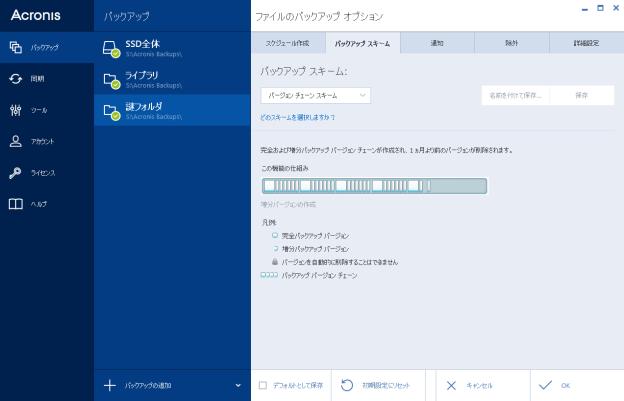Click the 保存 button
The width and height of the screenshot is (624, 401).
pyautogui.click(x=581, y=95)
